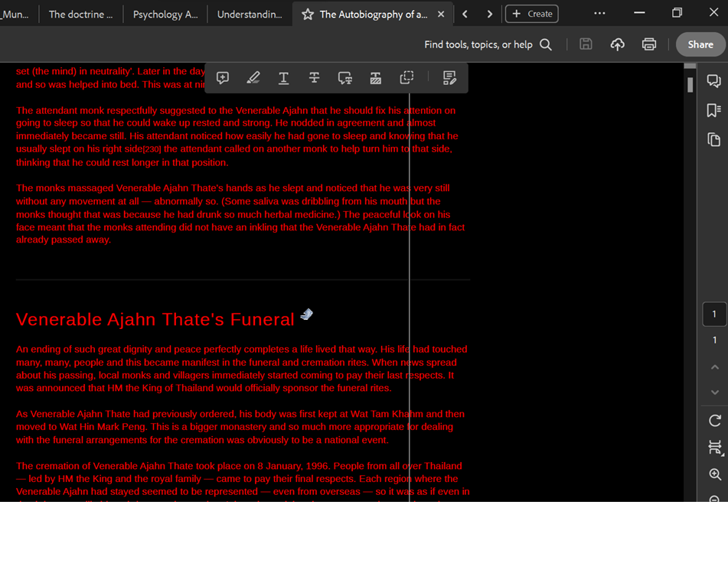
Task: Open the page display options menu
Action: click(x=714, y=447)
